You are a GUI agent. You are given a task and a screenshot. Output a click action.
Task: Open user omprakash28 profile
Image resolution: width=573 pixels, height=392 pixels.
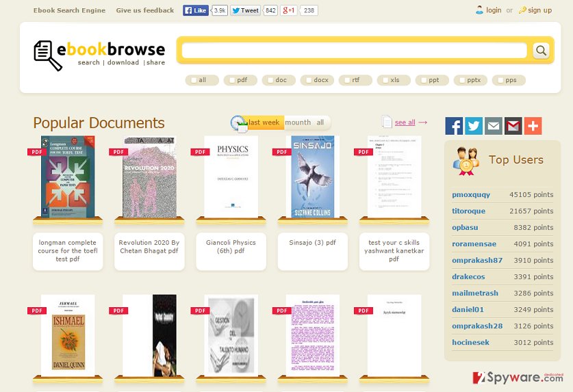pos(477,326)
